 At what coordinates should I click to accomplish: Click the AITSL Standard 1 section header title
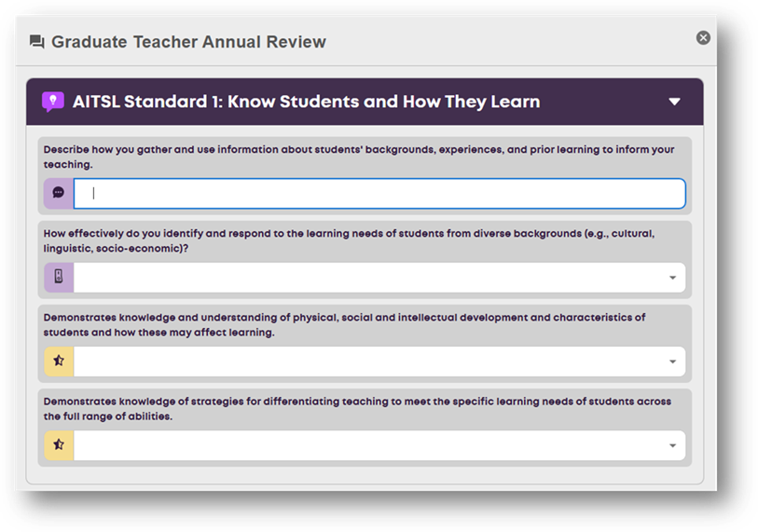tap(307, 102)
